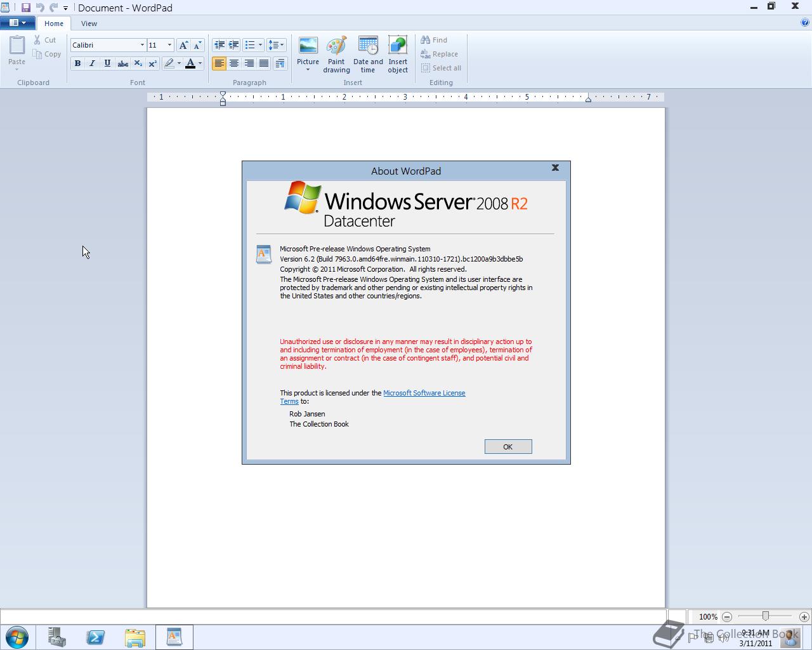The image size is (812, 650).
Task: Cut the selection with the scissors icon
Action: [x=44, y=40]
